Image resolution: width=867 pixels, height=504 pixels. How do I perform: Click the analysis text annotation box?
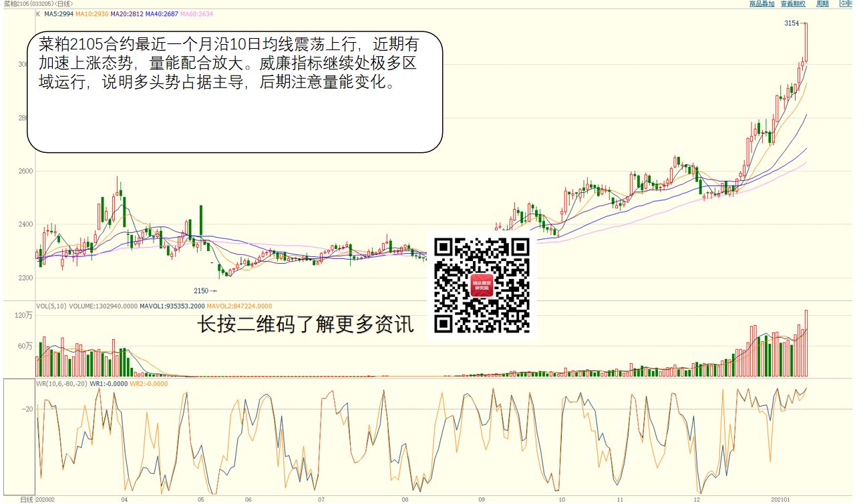(234, 92)
